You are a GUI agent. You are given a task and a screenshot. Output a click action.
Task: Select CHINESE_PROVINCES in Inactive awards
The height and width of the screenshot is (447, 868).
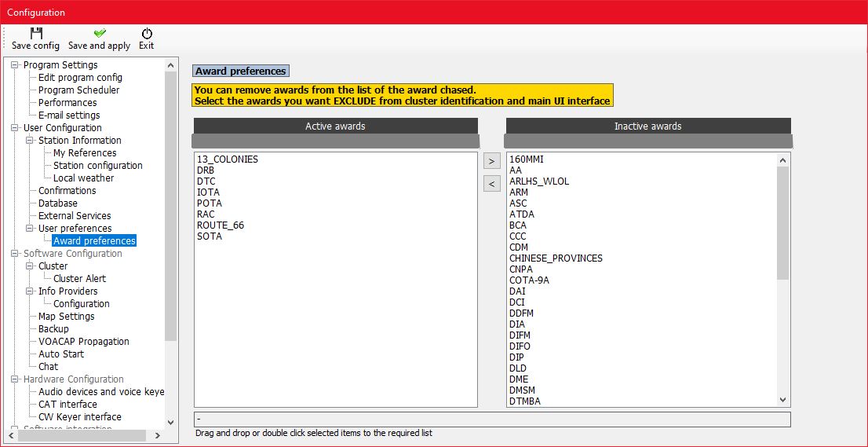click(x=556, y=258)
